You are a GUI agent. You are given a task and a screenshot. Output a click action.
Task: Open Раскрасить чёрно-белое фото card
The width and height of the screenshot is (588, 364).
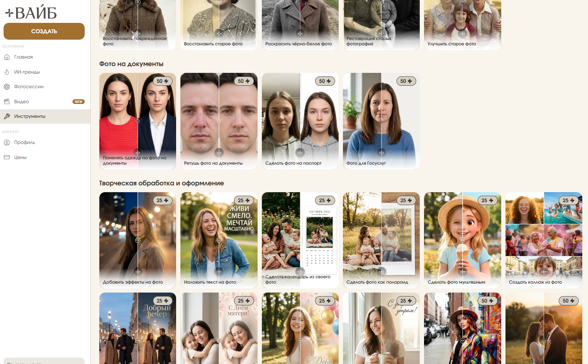(300, 25)
